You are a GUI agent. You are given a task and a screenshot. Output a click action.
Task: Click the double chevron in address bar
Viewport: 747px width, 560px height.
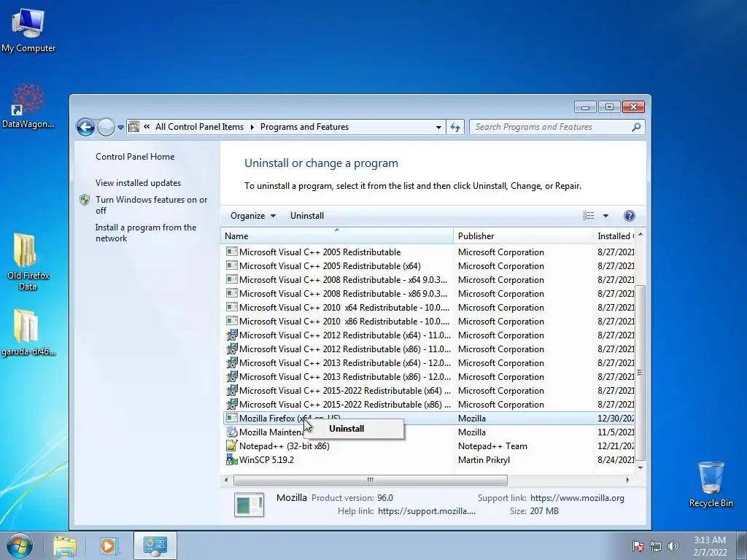coord(147,127)
